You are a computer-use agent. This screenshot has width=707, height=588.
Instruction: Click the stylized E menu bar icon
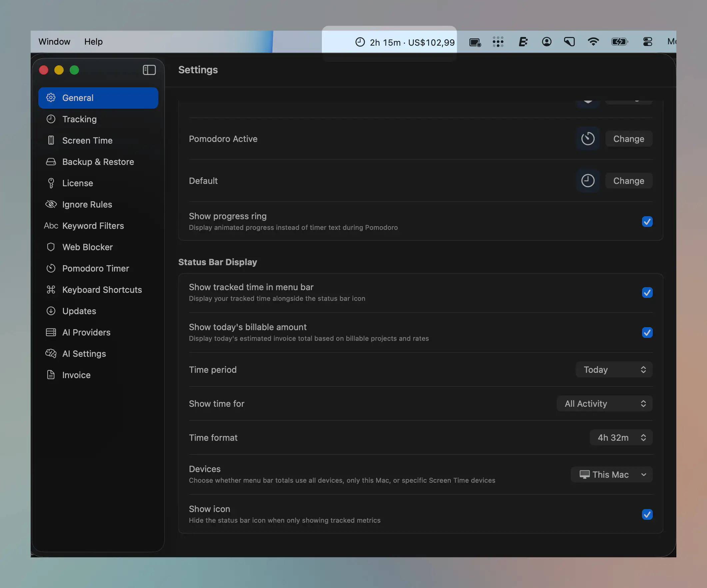click(x=523, y=42)
